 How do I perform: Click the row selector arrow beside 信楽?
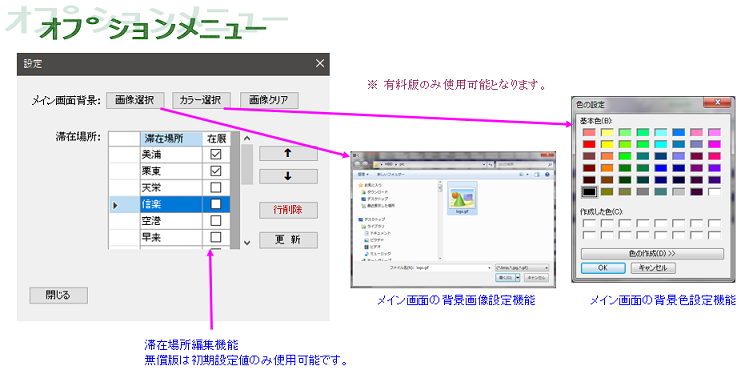click(x=115, y=205)
